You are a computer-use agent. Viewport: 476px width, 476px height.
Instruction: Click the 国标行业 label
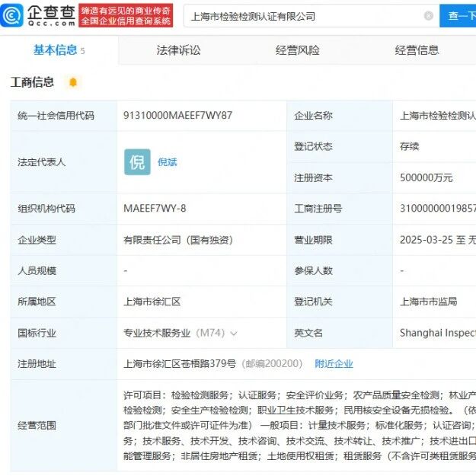(37, 334)
